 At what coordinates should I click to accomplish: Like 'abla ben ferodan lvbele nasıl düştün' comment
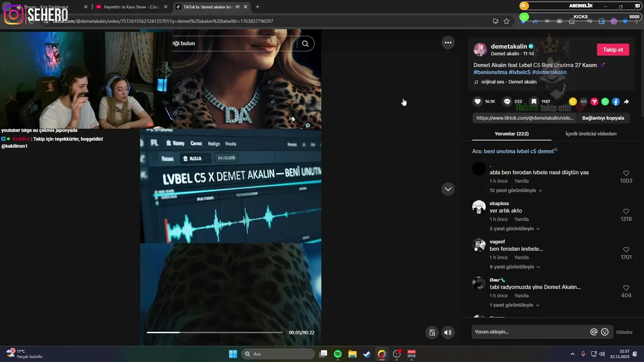pos(626,173)
